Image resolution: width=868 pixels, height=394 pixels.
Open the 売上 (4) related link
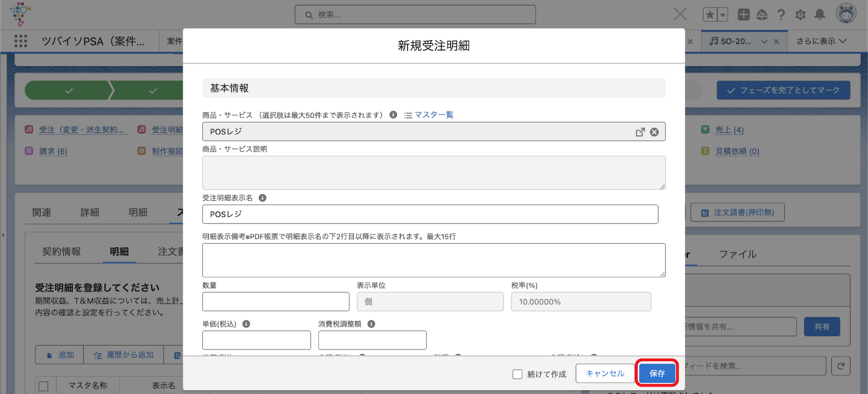(x=729, y=130)
